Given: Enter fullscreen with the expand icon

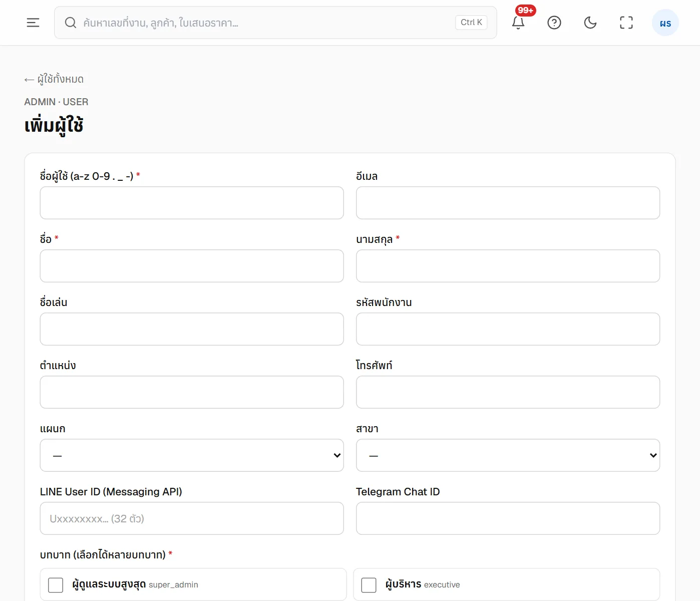Looking at the screenshot, I should coord(626,23).
